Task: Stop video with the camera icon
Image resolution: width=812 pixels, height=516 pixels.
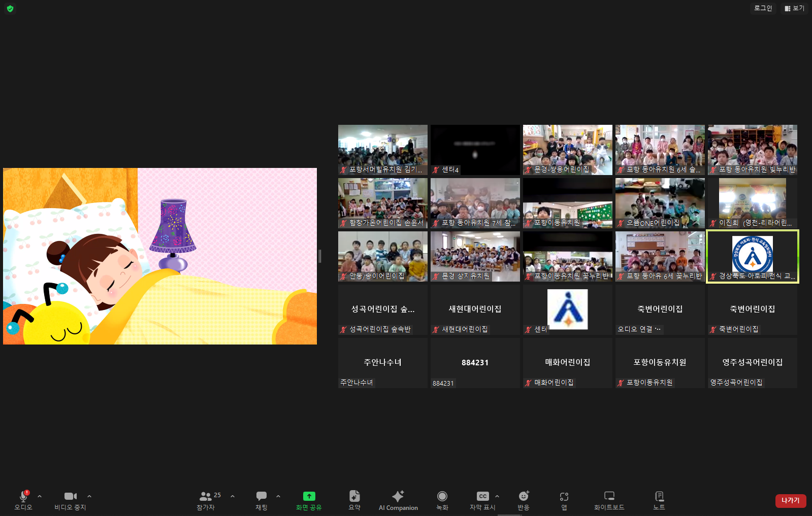Action: pos(71,496)
